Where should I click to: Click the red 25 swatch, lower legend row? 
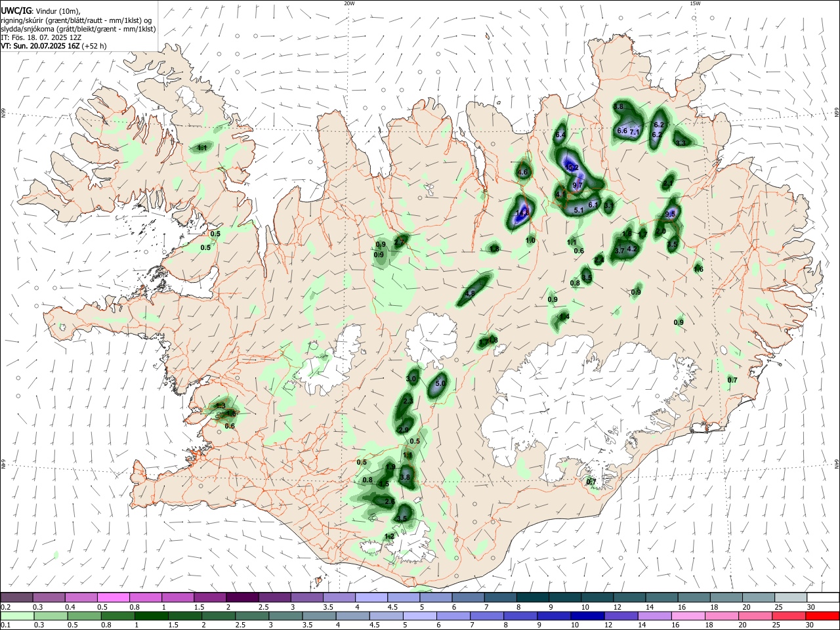pos(789,616)
